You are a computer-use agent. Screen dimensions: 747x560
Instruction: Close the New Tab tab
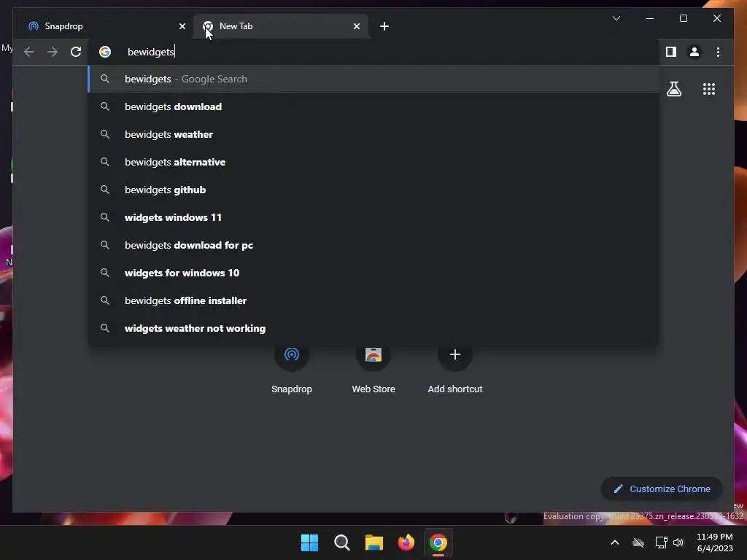pos(357,26)
